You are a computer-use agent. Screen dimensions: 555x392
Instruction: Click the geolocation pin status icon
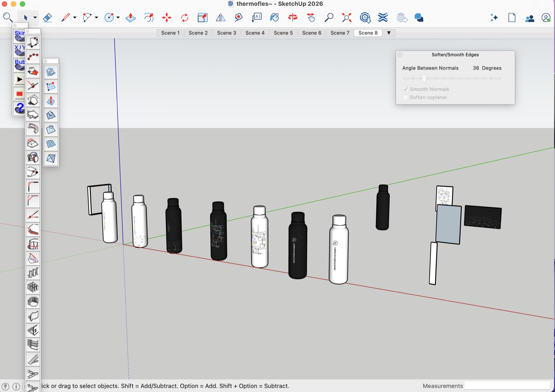coord(6,386)
